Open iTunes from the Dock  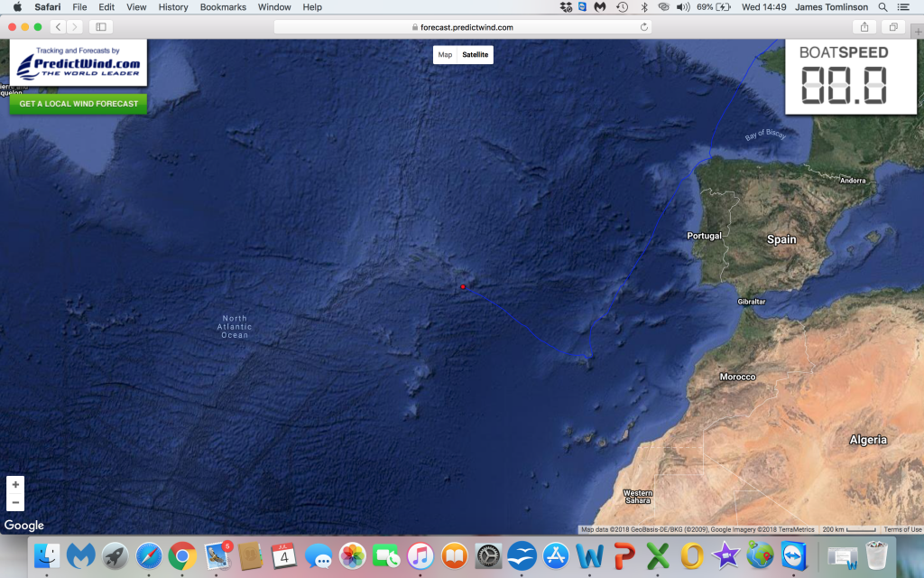tap(420, 555)
